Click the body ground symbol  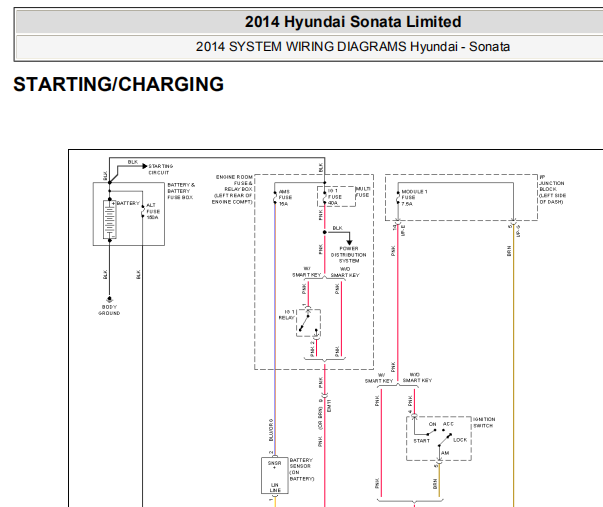pyautogui.click(x=110, y=299)
